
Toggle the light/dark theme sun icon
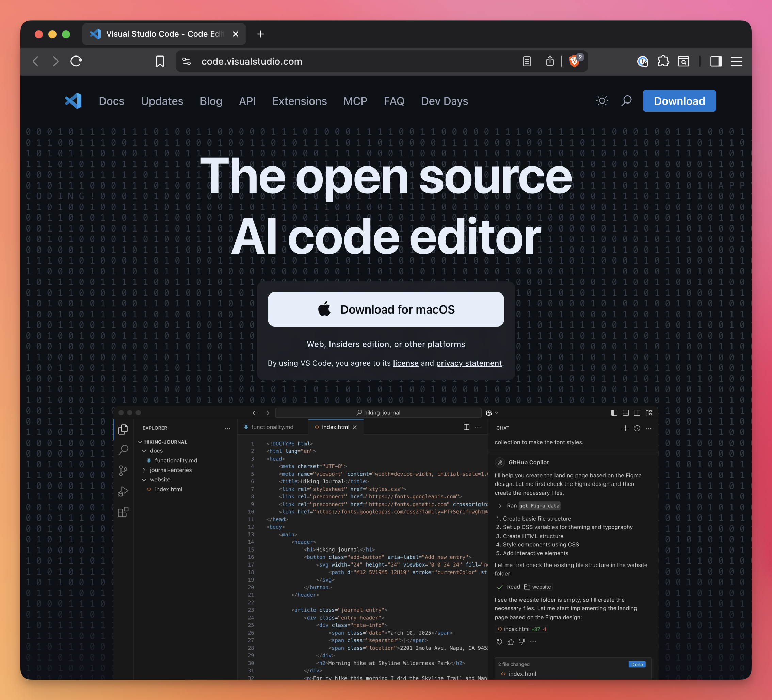602,101
